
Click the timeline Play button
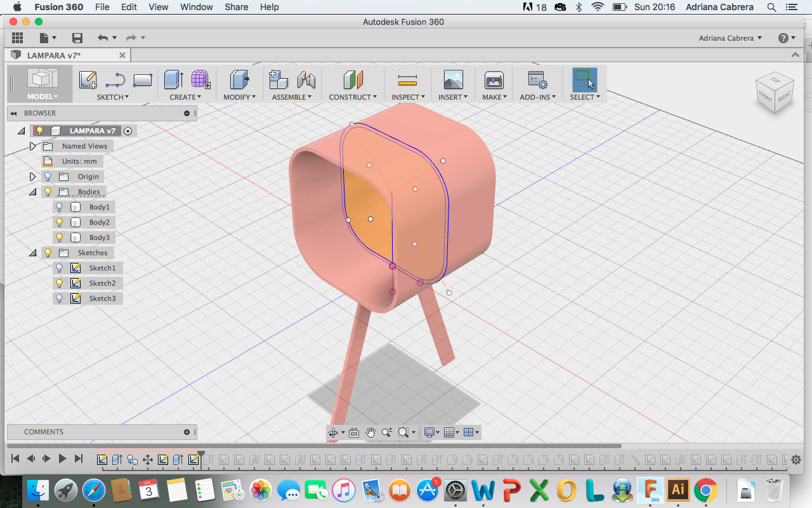62,458
